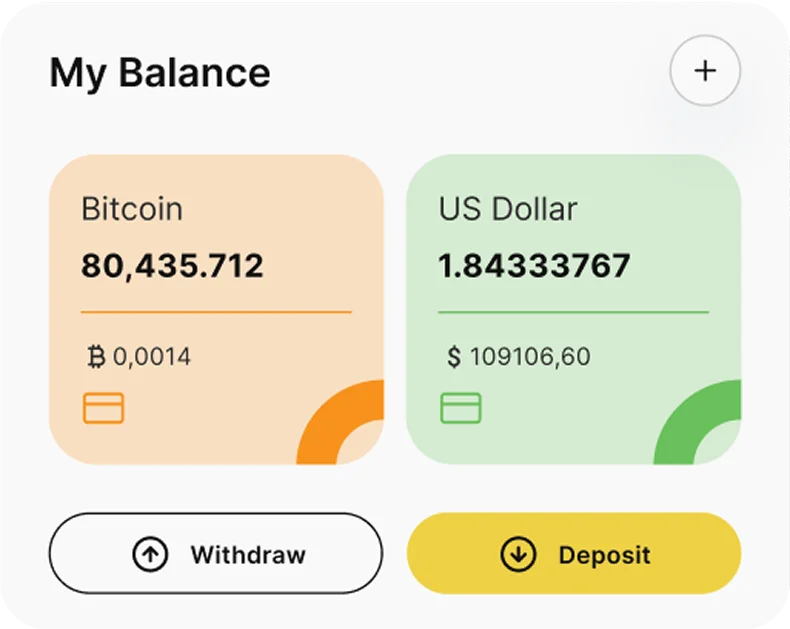Click the up arrow icon in Withdraw
Viewport: 790px width, 629px height.
coord(150,554)
